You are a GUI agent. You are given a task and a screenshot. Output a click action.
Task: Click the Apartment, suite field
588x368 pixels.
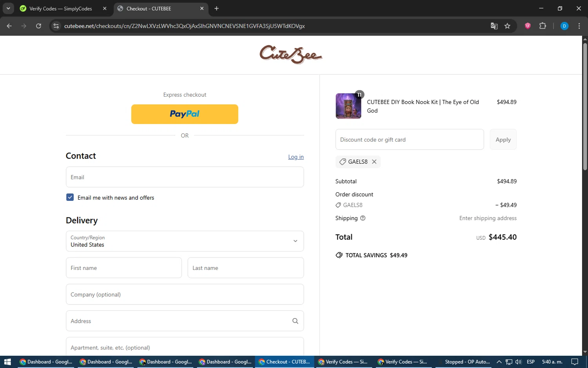(x=185, y=346)
